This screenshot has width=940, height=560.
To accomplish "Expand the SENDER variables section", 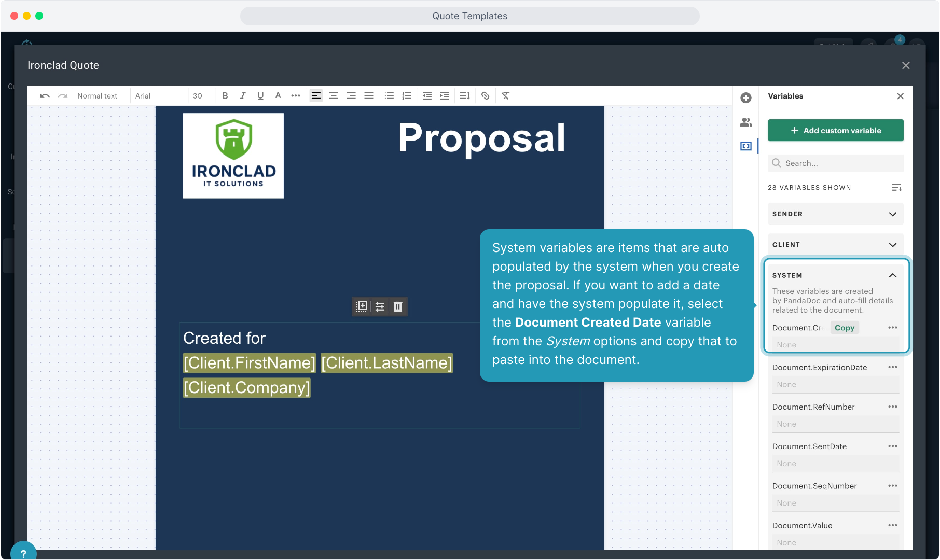I will pyautogui.click(x=836, y=214).
